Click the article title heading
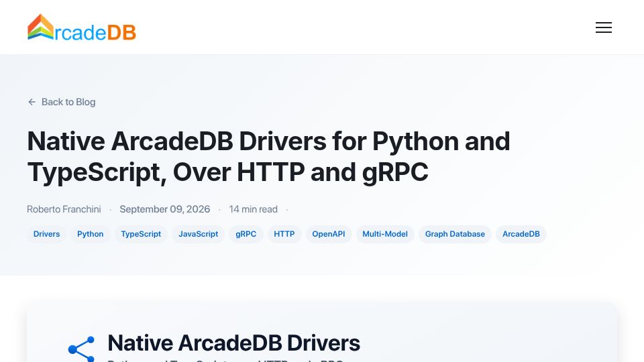 click(x=268, y=156)
